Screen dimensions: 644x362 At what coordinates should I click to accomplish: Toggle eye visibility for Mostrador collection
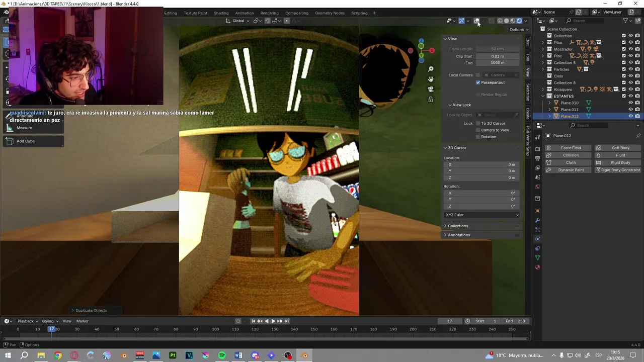(x=630, y=49)
